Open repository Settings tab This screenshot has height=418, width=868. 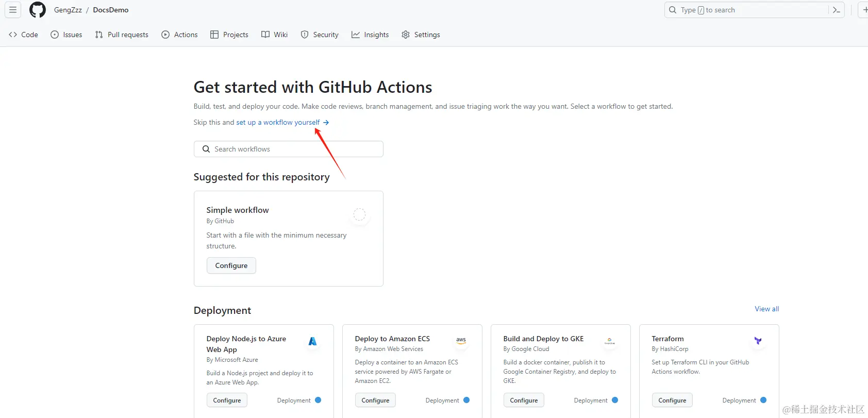tap(421, 35)
